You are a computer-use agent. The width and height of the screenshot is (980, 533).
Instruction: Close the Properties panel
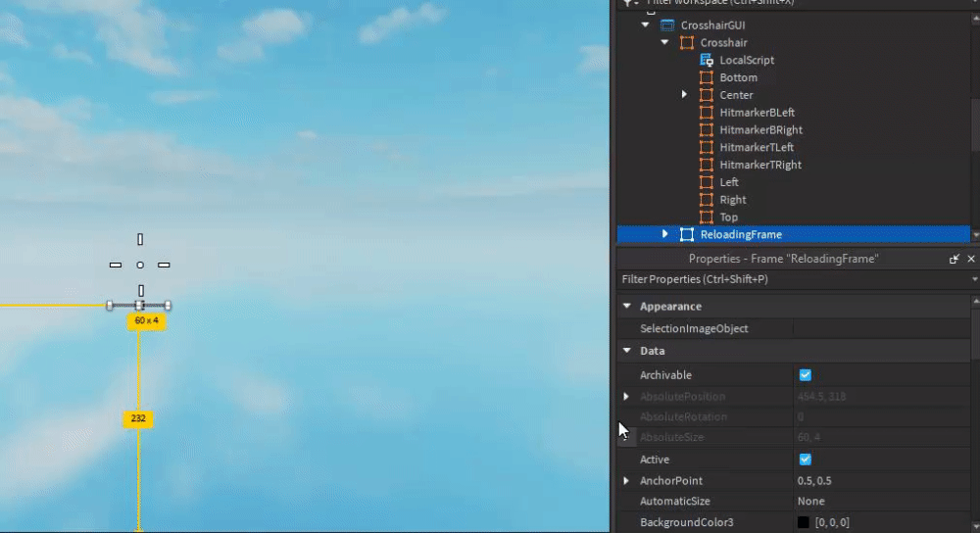(970, 259)
